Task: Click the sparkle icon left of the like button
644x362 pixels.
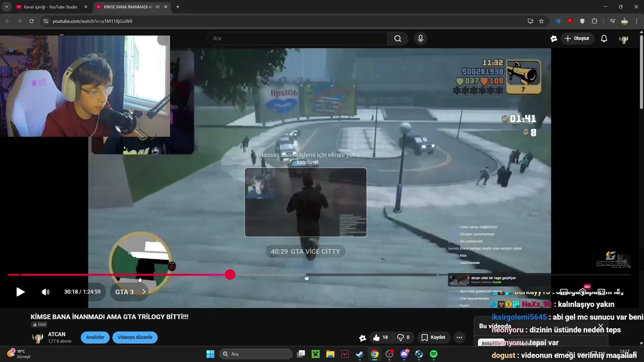Action: [x=362, y=338]
